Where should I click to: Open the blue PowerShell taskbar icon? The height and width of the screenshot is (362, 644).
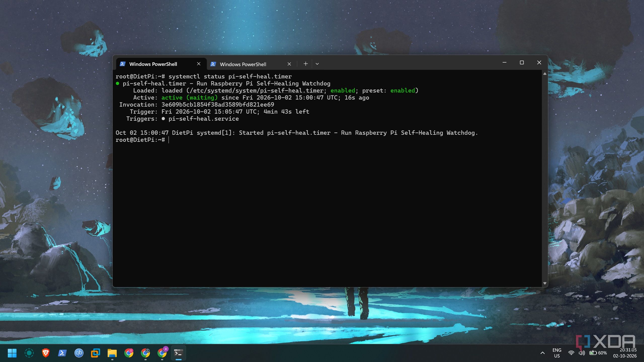pos(62,353)
